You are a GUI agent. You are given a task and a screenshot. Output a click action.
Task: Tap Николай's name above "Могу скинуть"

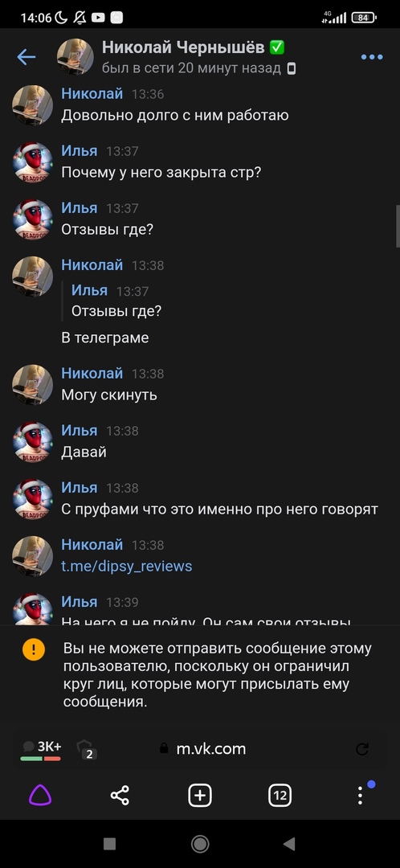pyautogui.click(x=92, y=373)
